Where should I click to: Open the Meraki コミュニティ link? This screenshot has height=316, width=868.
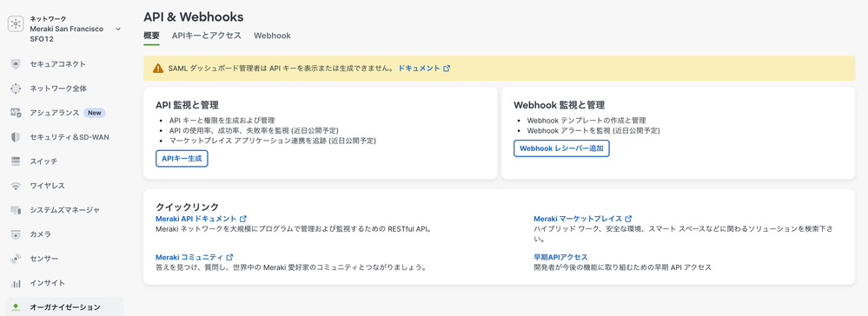[x=190, y=257]
